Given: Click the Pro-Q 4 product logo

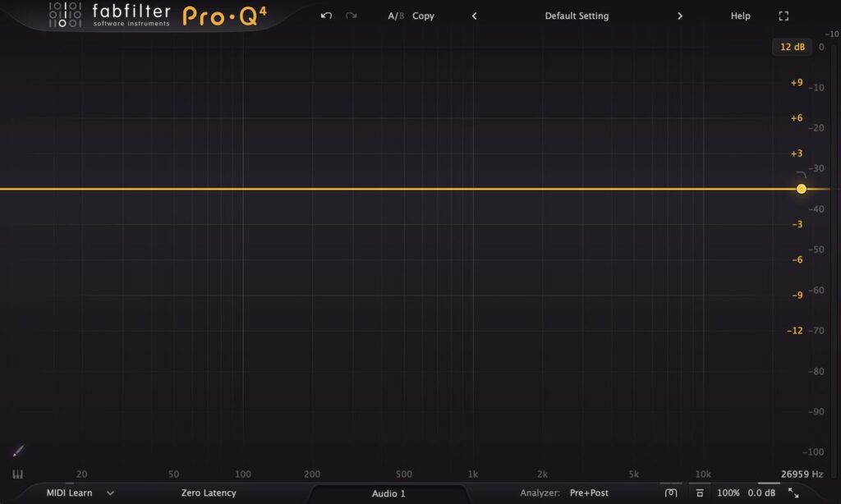Looking at the screenshot, I should click(224, 16).
